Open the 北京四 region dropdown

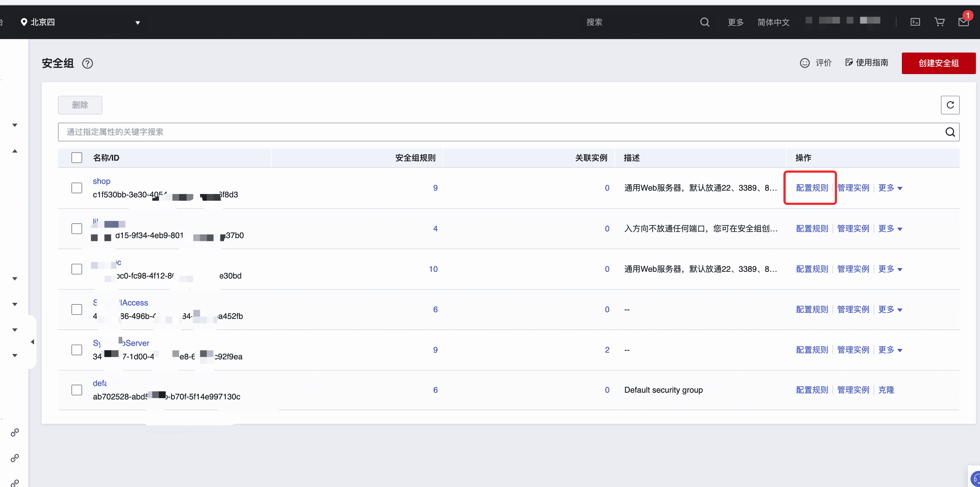[80, 23]
